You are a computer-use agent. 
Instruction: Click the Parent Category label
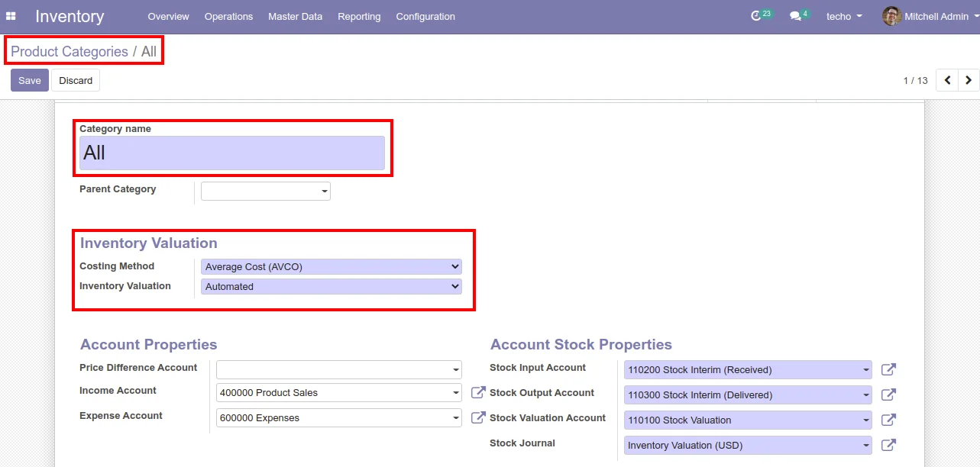pos(118,189)
